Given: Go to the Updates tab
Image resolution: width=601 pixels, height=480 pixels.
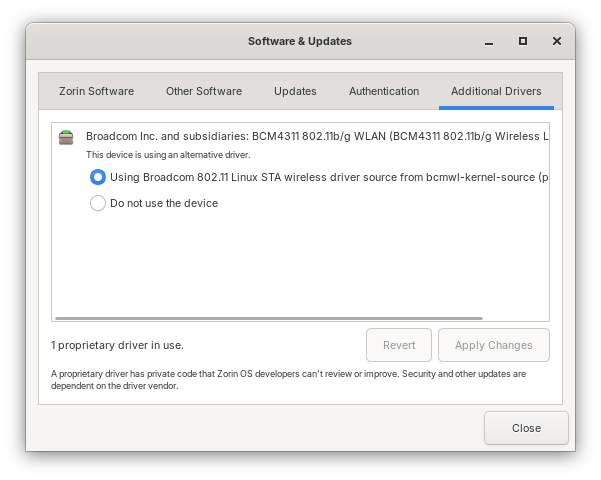Looking at the screenshot, I should click(x=295, y=91).
